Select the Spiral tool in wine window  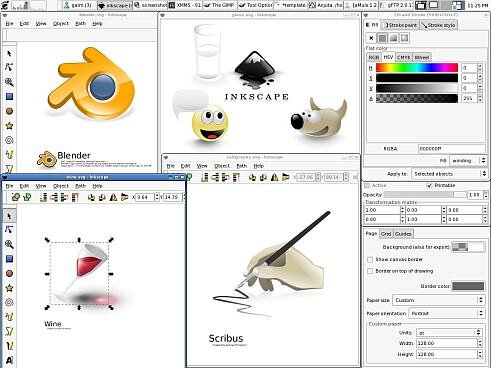[x=9, y=302]
